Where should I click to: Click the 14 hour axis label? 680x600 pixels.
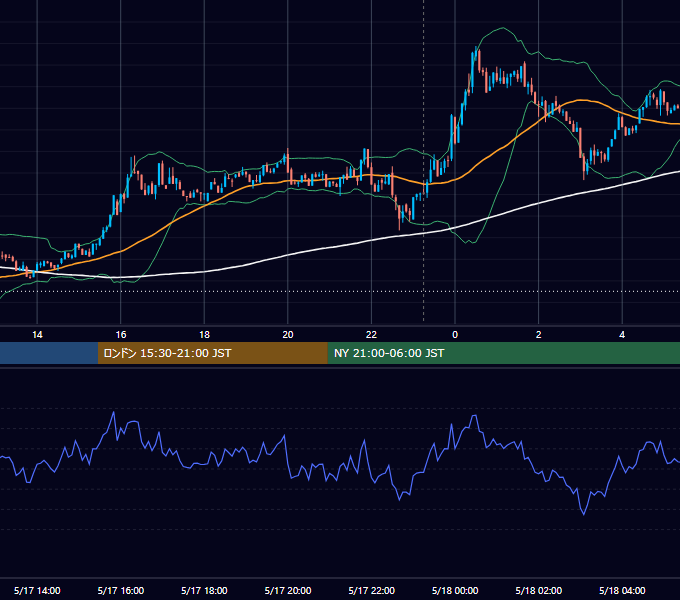(37, 335)
